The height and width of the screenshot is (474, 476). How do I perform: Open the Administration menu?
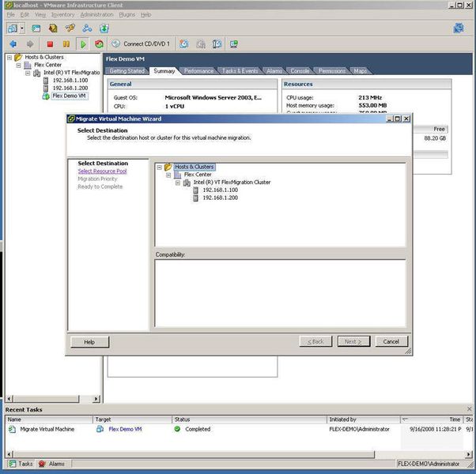click(x=96, y=14)
